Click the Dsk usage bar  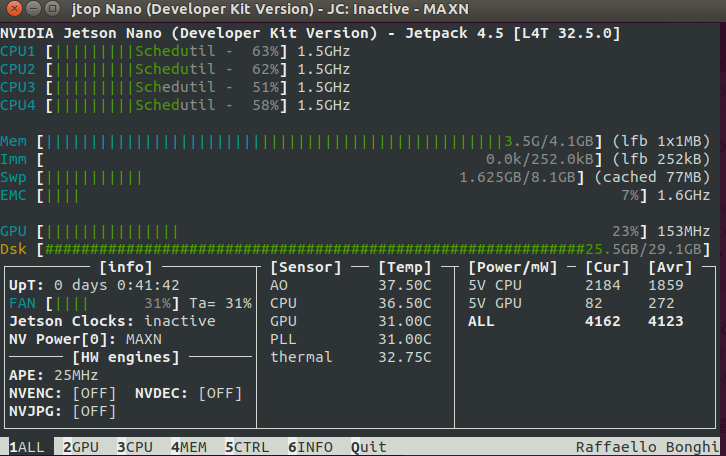(373, 250)
